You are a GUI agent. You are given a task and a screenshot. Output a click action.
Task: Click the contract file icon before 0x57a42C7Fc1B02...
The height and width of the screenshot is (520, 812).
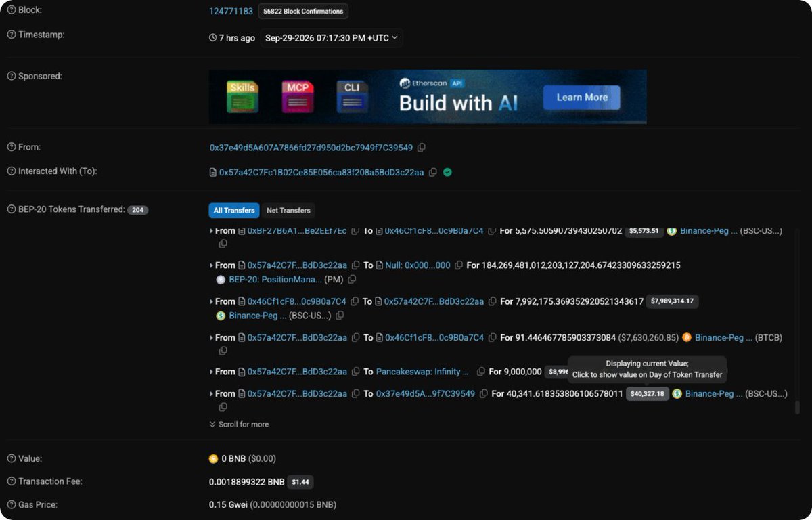click(x=213, y=173)
